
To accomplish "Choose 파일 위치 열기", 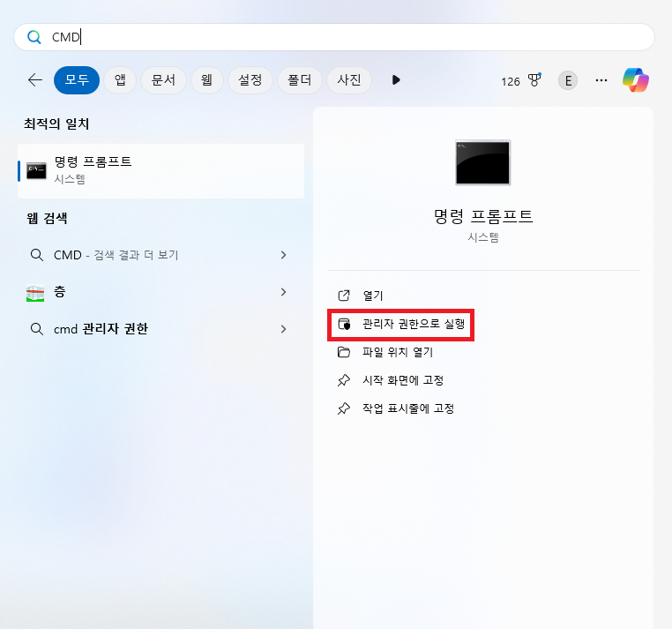I will pyautogui.click(x=398, y=352).
